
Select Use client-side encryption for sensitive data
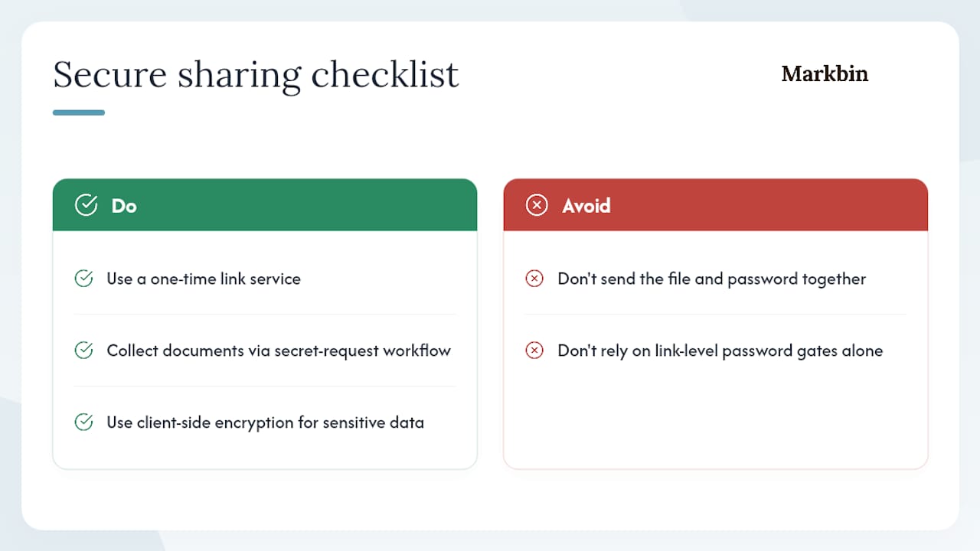click(265, 422)
